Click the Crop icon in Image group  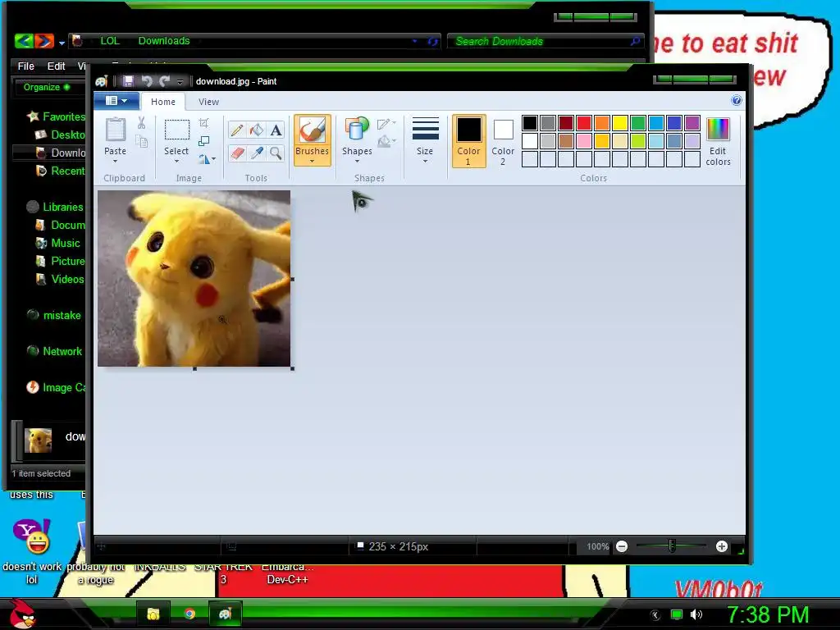pos(204,123)
